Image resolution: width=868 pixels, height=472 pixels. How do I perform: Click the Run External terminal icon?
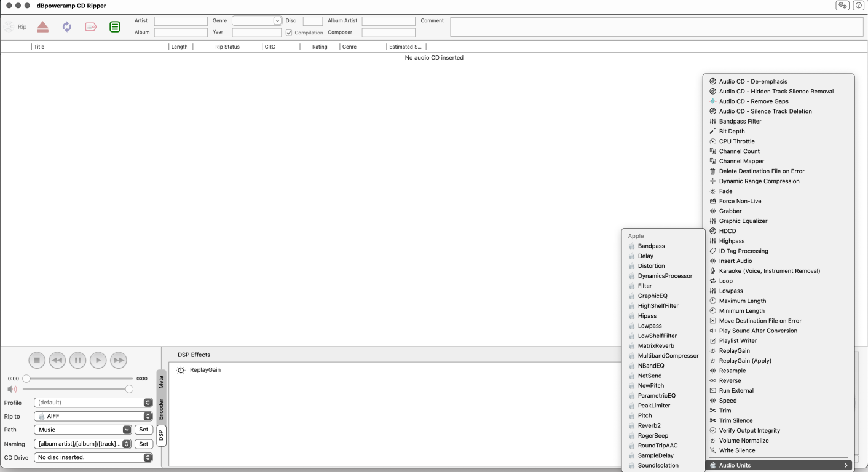713,390
